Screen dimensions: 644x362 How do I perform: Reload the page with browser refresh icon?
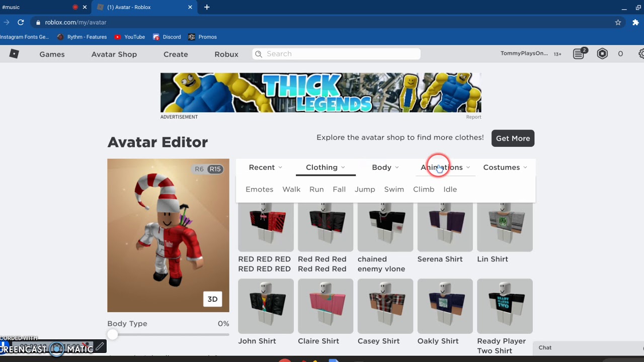21,22
